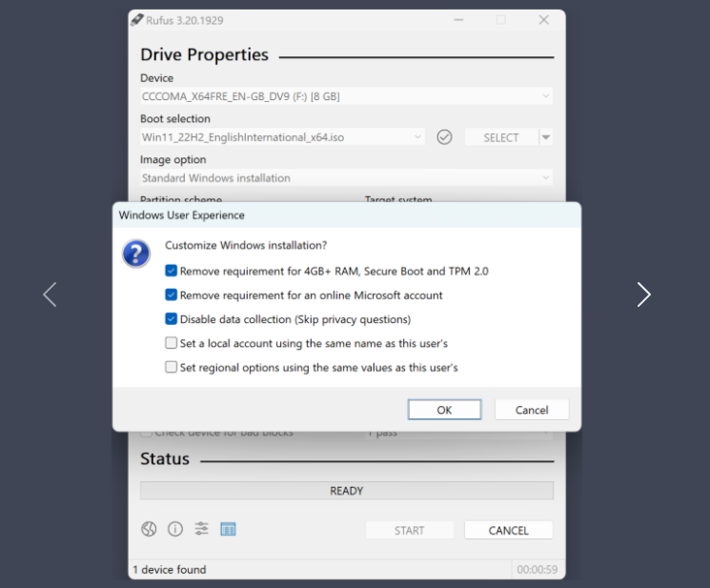Minimize the Rufus window
The image size is (710, 588).
458,20
